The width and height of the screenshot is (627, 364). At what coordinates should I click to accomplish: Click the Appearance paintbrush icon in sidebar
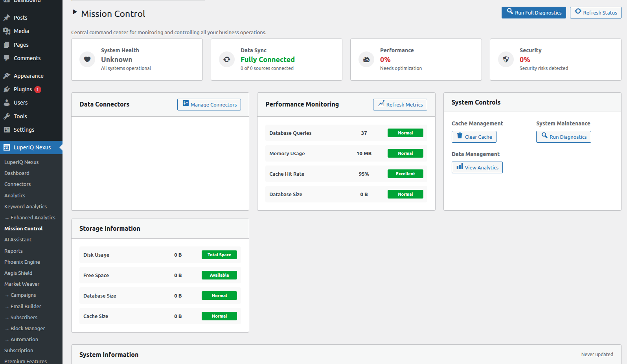7,76
